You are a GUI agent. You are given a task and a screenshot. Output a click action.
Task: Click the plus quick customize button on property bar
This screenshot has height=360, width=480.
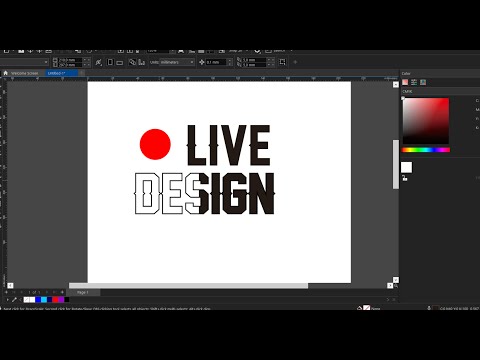click(295, 62)
